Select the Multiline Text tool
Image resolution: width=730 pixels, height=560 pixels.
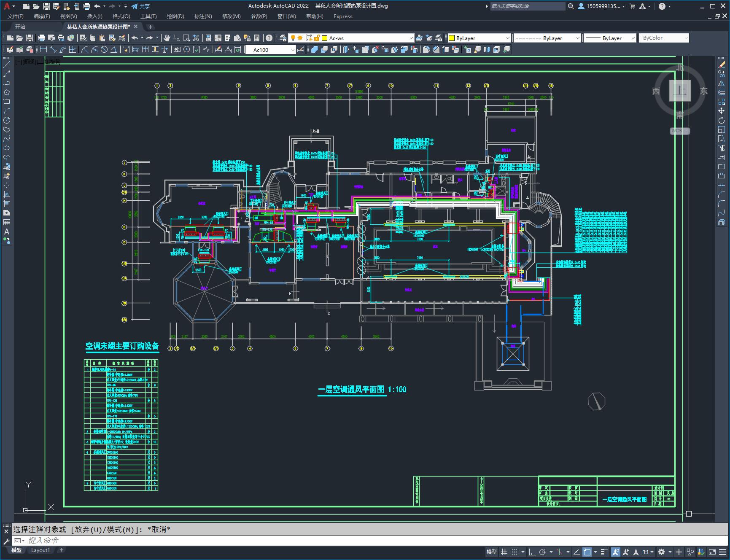tap(7, 232)
